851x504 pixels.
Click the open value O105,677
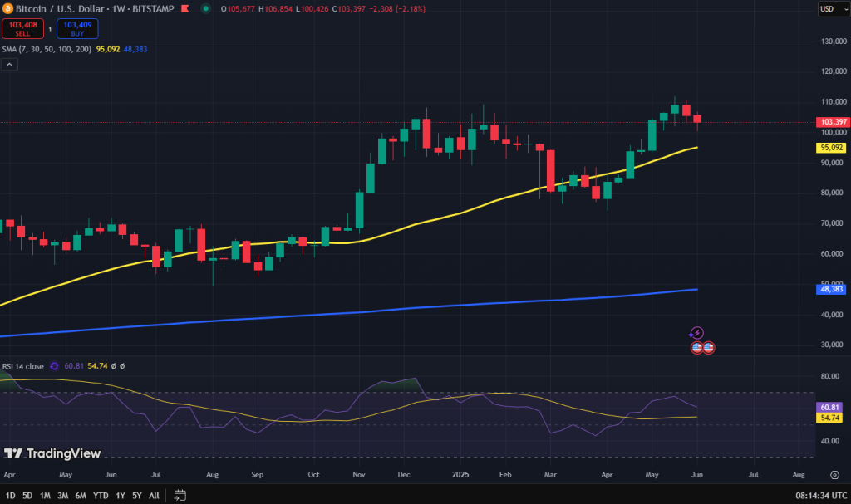[238, 8]
